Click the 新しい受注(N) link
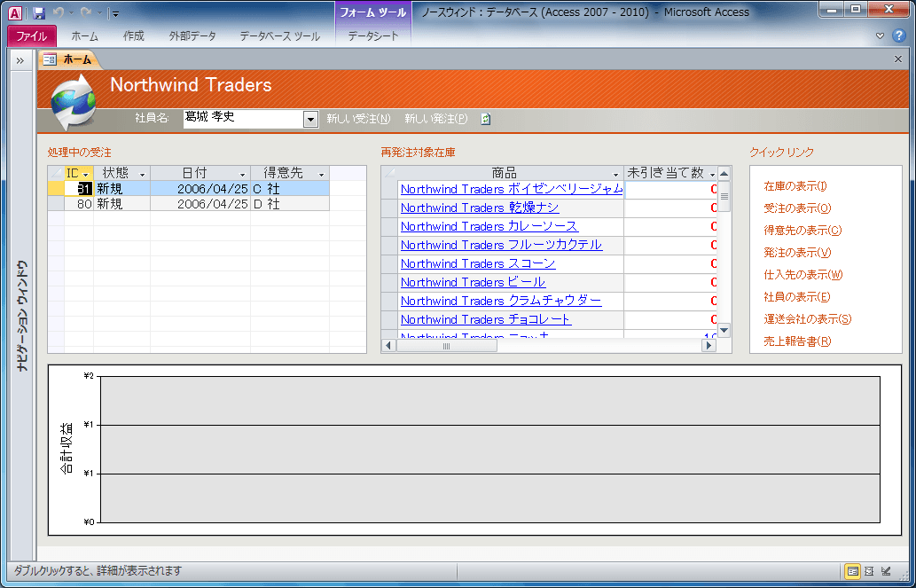This screenshot has width=916, height=588. coord(358,119)
